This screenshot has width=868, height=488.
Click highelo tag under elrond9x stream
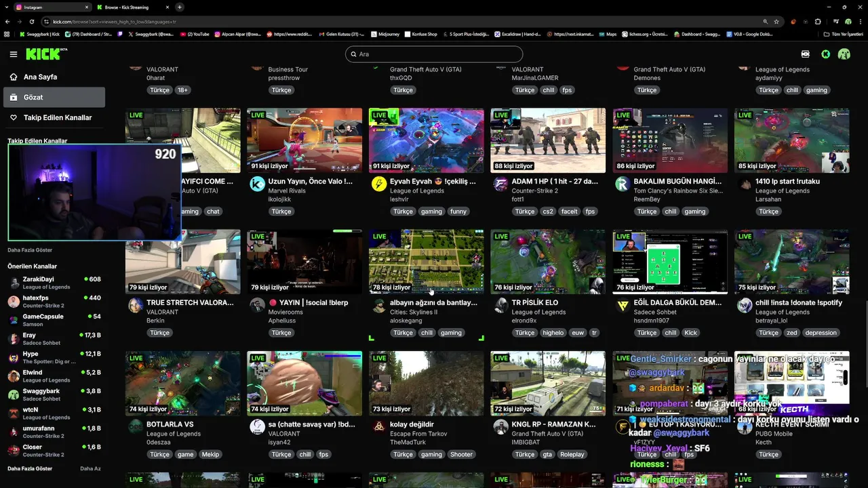(x=553, y=333)
